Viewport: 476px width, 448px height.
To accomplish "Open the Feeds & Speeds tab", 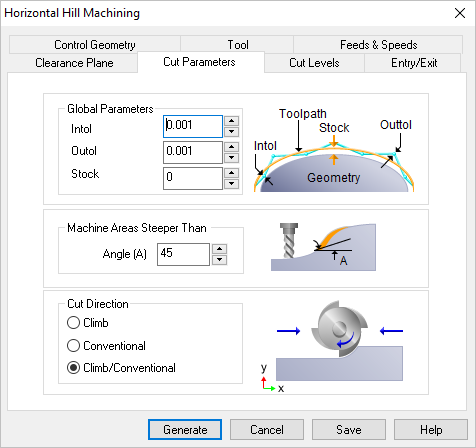I will pos(378,45).
